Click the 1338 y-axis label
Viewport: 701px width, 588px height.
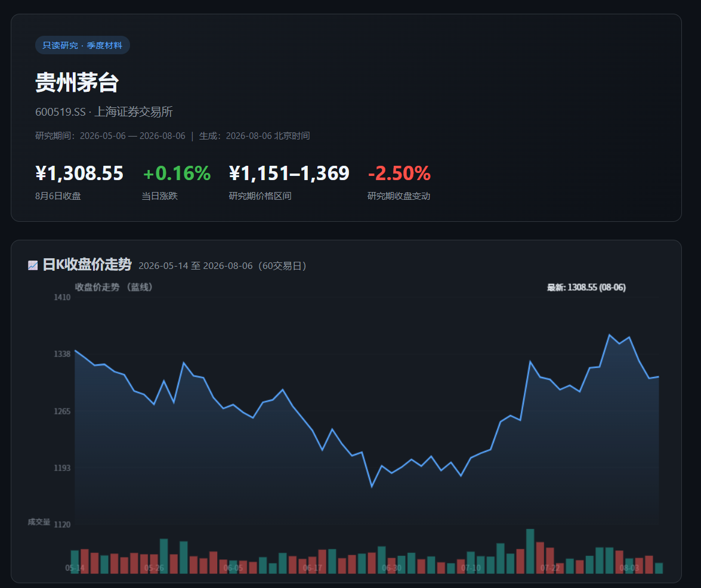tap(62, 354)
